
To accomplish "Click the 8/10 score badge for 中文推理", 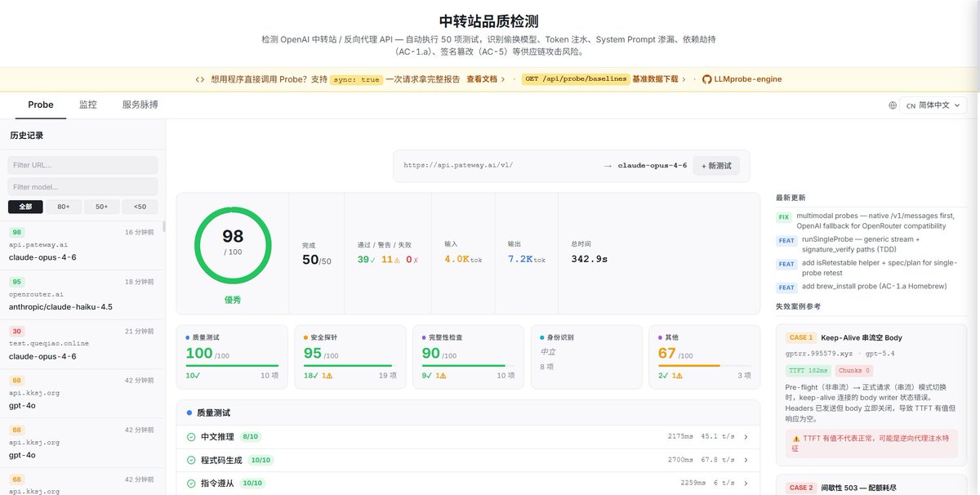I will [250, 437].
